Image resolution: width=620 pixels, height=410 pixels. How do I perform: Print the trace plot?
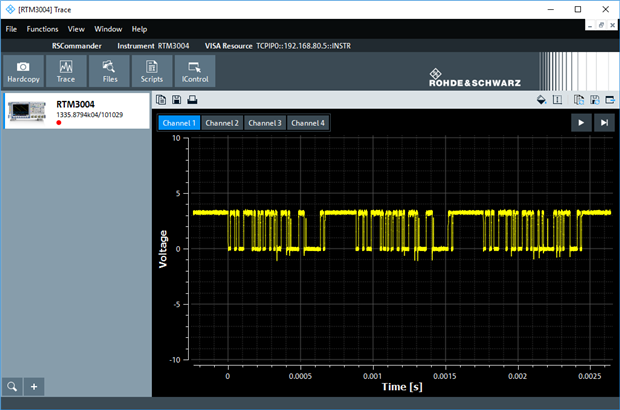tap(192, 100)
